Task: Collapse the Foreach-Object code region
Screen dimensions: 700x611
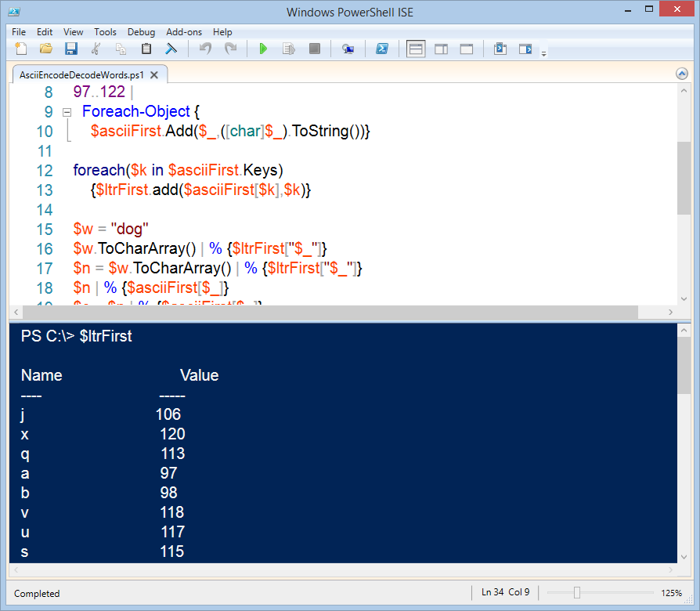Action: (x=67, y=111)
